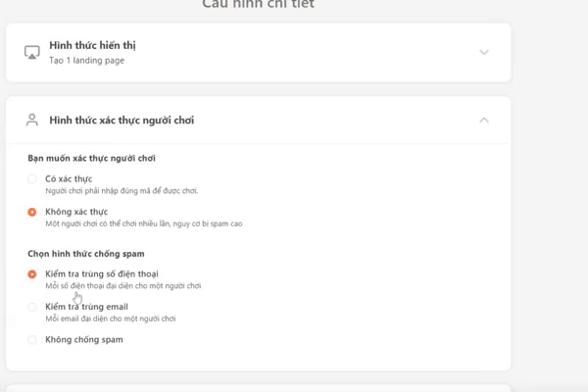Choose the Kiểm tra trùng email radio

(x=32, y=307)
